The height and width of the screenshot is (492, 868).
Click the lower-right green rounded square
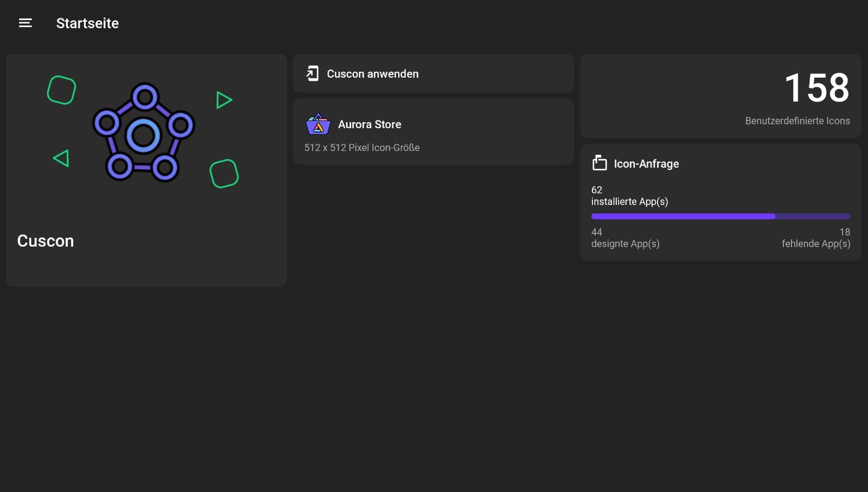pos(224,174)
